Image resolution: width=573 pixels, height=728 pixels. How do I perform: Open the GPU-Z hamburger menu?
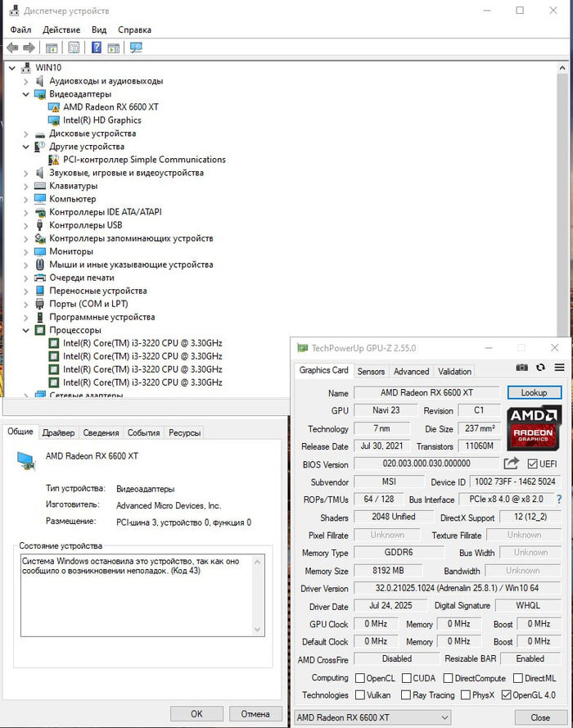point(560,367)
